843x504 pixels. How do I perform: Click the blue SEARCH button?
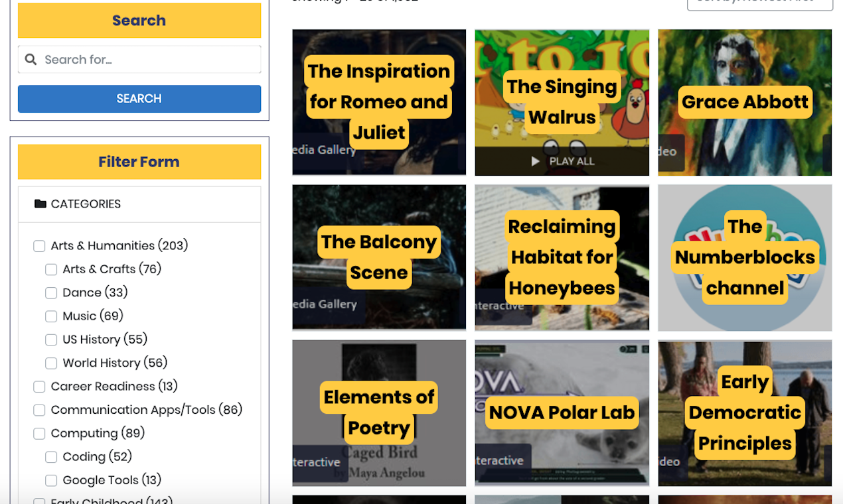[139, 98]
